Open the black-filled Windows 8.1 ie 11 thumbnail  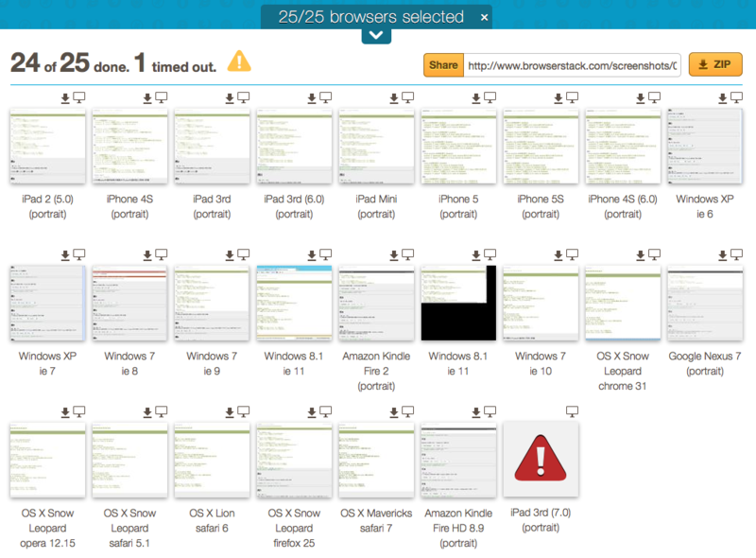(x=458, y=304)
